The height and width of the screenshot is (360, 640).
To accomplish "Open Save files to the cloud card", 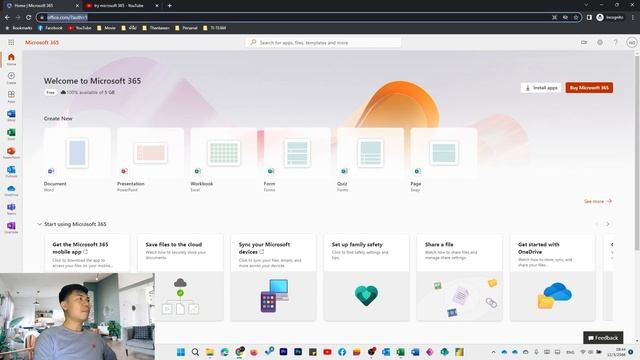I will (x=180, y=278).
